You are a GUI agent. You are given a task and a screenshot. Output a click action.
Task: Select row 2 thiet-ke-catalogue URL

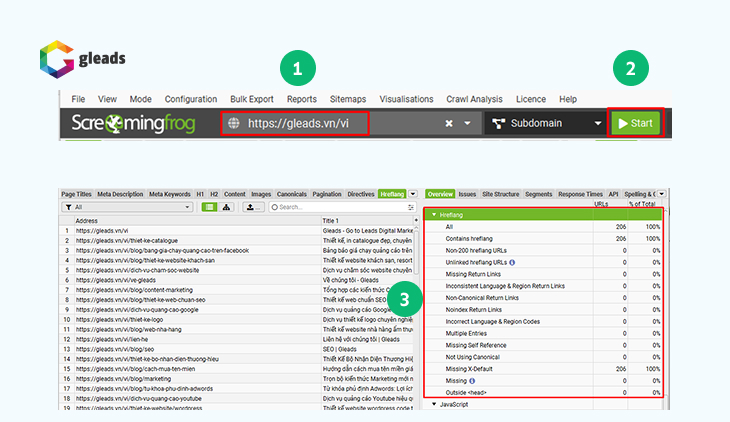click(x=236, y=241)
